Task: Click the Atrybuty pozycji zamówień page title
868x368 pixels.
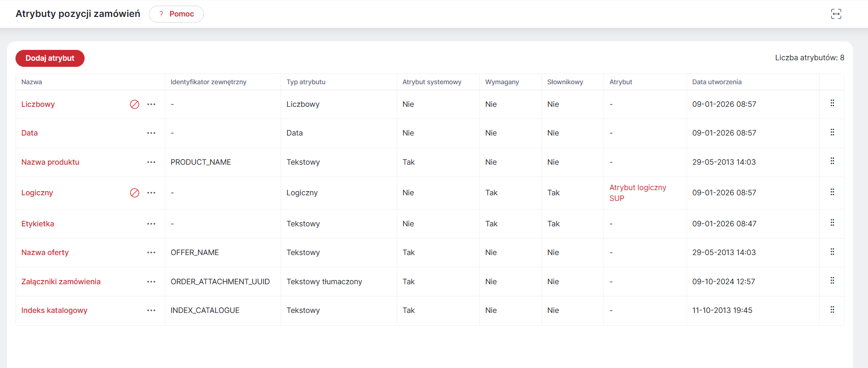Action: click(x=78, y=14)
